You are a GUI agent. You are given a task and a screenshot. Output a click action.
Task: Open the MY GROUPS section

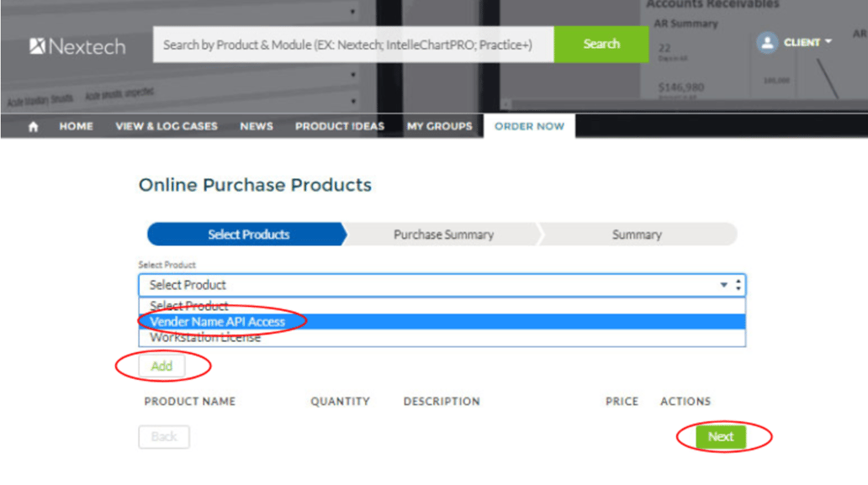(441, 126)
